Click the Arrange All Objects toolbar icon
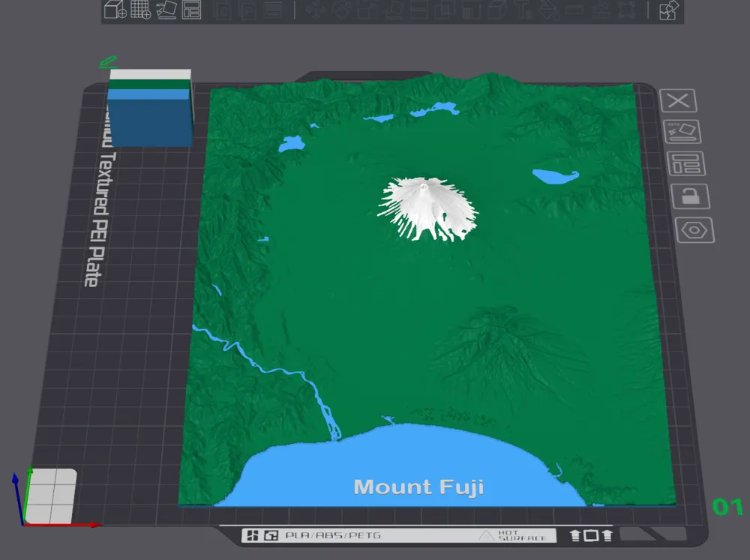This screenshot has width=750, height=560. [x=192, y=10]
